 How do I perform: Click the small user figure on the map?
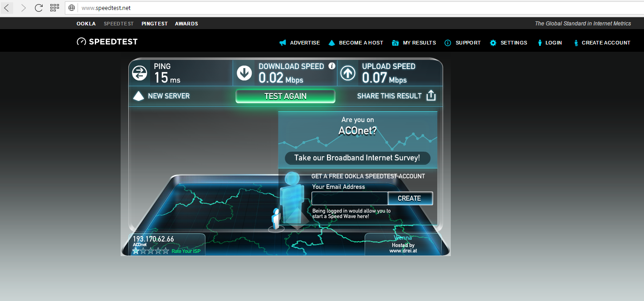click(x=276, y=219)
